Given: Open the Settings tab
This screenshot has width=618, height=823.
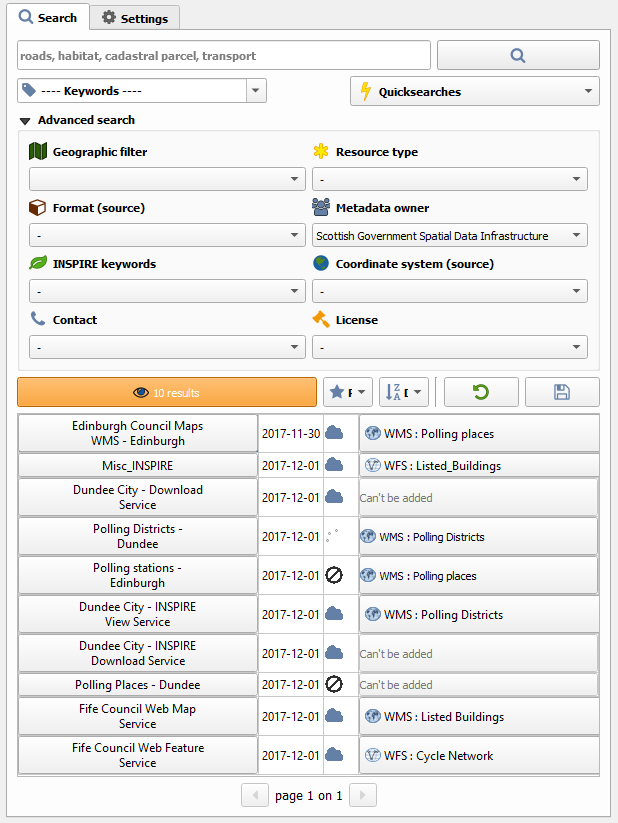Looking at the screenshot, I should coord(135,18).
